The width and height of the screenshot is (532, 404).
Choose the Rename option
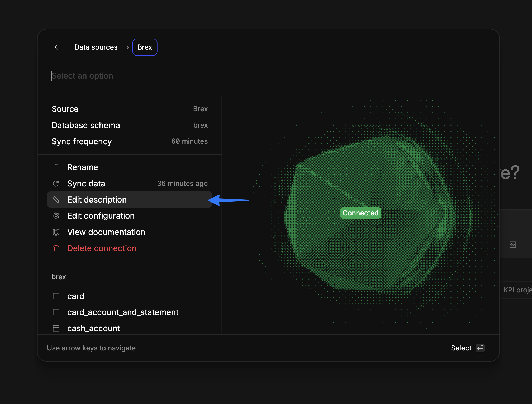[130, 167]
